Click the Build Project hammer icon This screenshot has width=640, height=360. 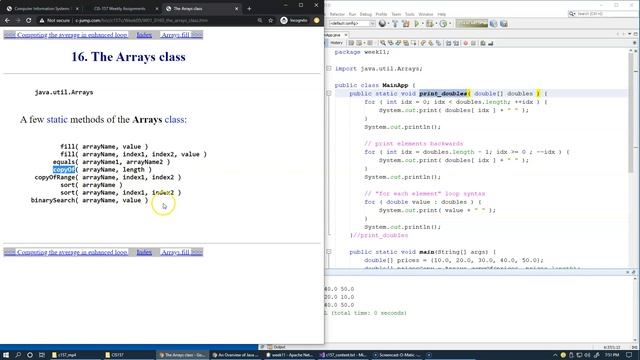click(395, 24)
